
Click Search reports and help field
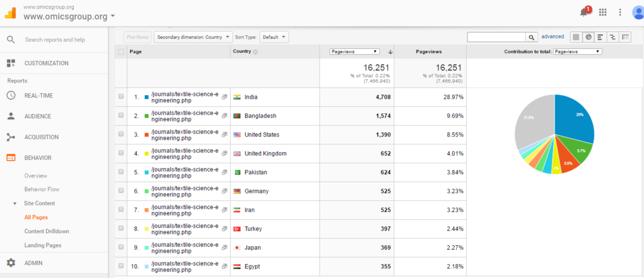[55, 40]
